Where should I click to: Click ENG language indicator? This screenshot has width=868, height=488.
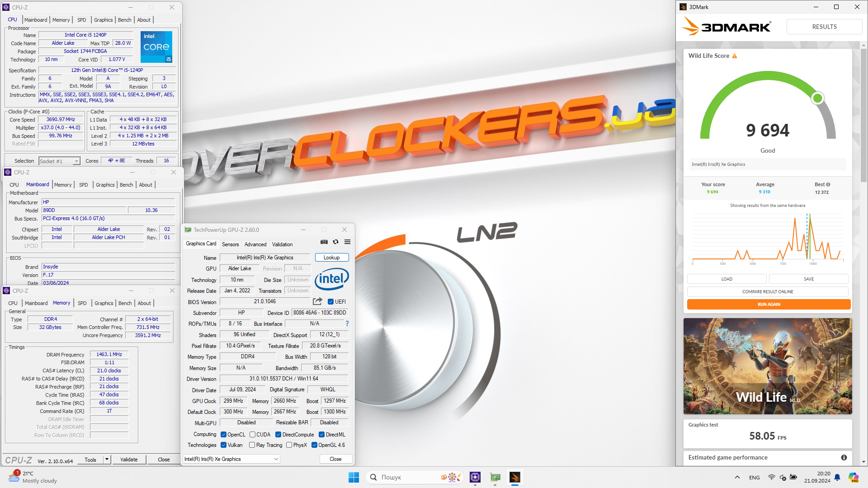[754, 478]
